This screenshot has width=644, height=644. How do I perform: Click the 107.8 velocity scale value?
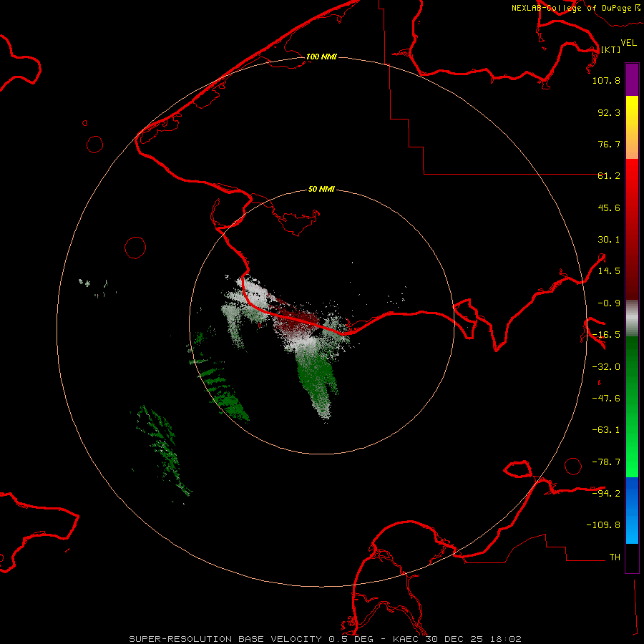click(x=606, y=80)
